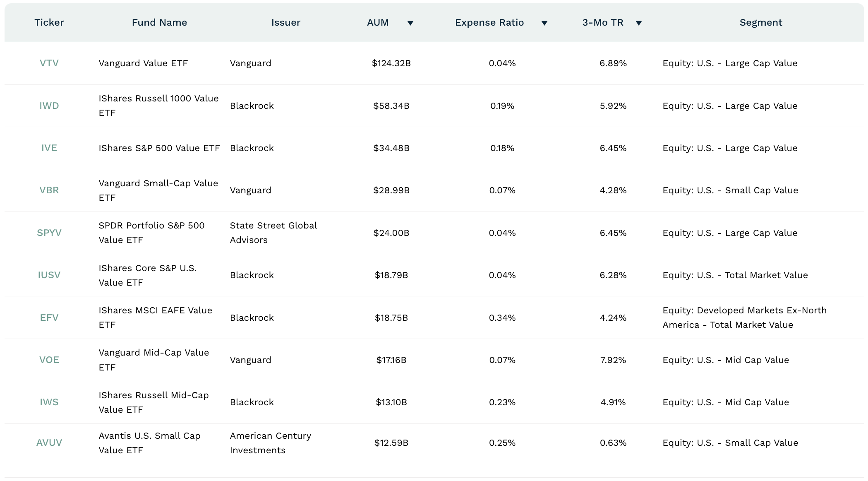Click the $12.59B AUM value
Image resolution: width=868 pixels, height=481 pixels.
click(x=391, y=443)
